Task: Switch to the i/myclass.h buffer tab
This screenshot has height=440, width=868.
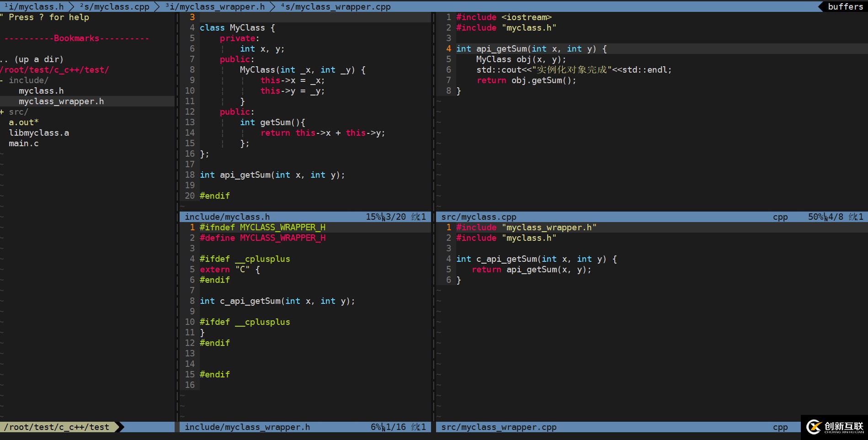Action: click(34, 6)
